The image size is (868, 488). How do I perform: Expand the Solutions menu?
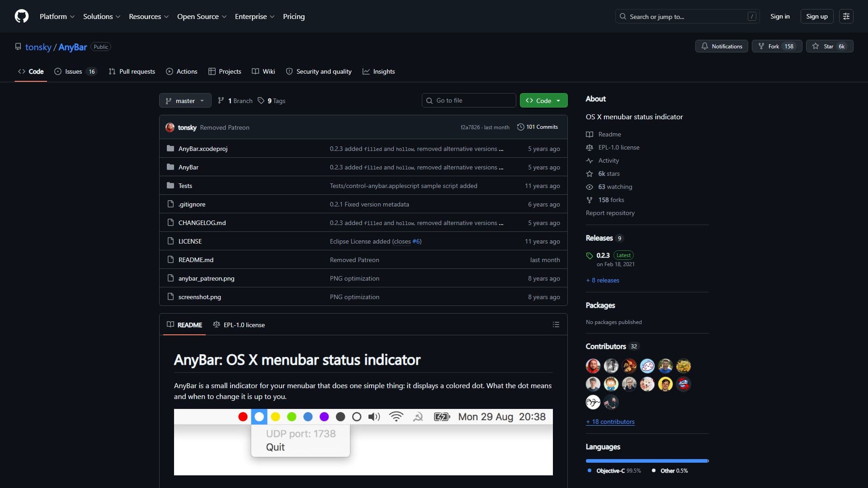102,16
